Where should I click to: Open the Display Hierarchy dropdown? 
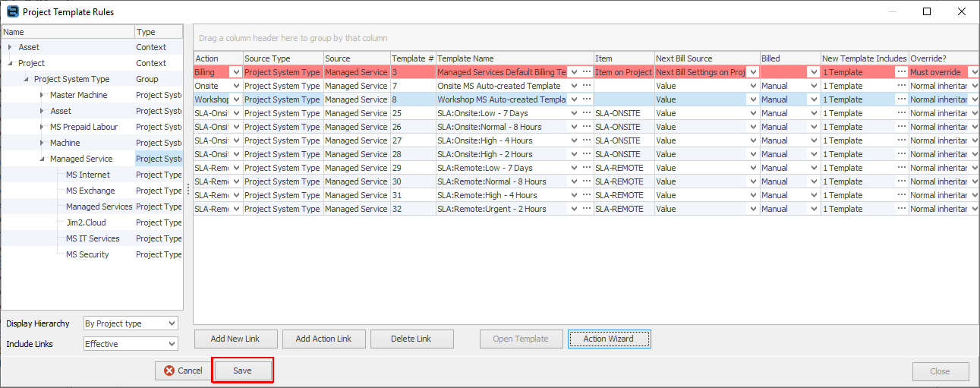171,323
